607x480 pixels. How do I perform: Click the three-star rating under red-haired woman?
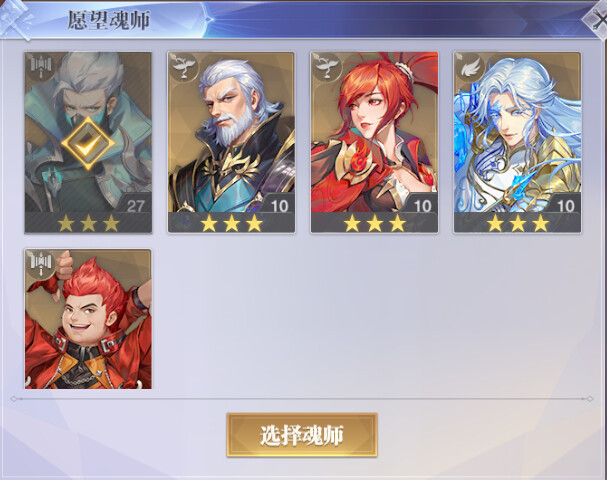pos(375,223)
